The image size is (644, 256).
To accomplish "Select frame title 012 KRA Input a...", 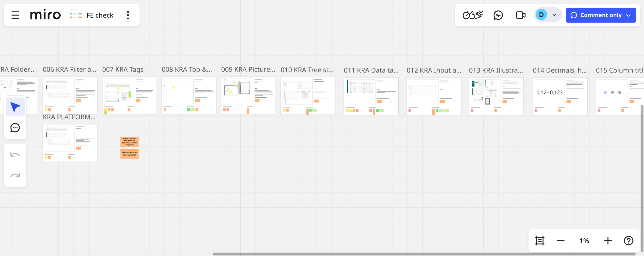I will point(434,70).
